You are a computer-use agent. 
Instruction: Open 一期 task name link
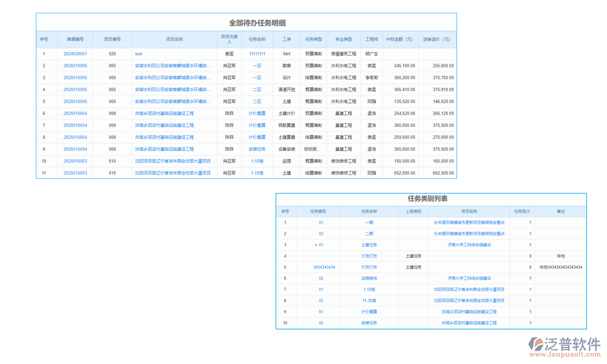[x=369, y=223]
